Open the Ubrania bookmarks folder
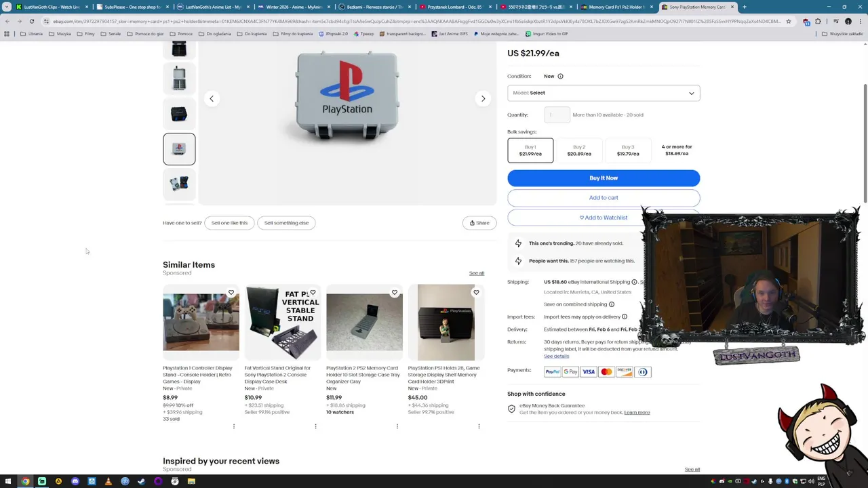 pyautogui.click(x=31, y=33)
